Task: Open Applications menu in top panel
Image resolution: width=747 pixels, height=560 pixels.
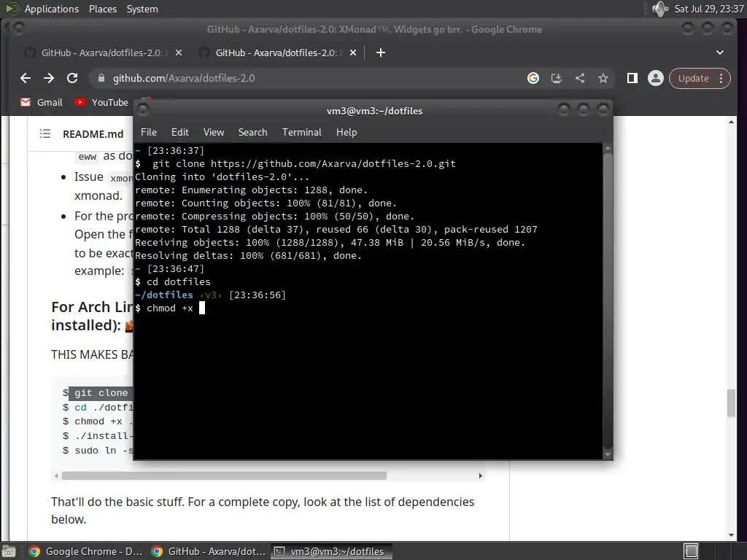Action: [52, 9]
